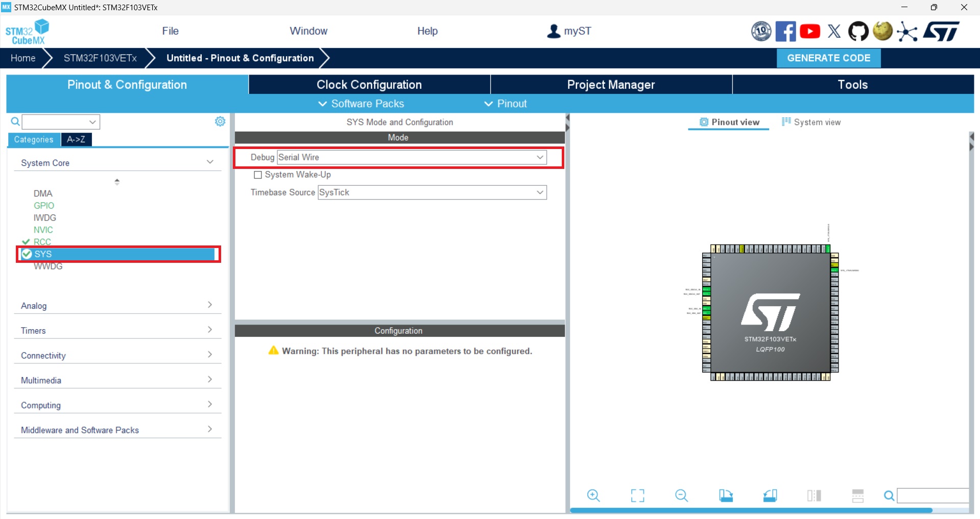This screenshot has width=980, height=519.
Task: Select the Categories tab
Action: pos(34,139)
